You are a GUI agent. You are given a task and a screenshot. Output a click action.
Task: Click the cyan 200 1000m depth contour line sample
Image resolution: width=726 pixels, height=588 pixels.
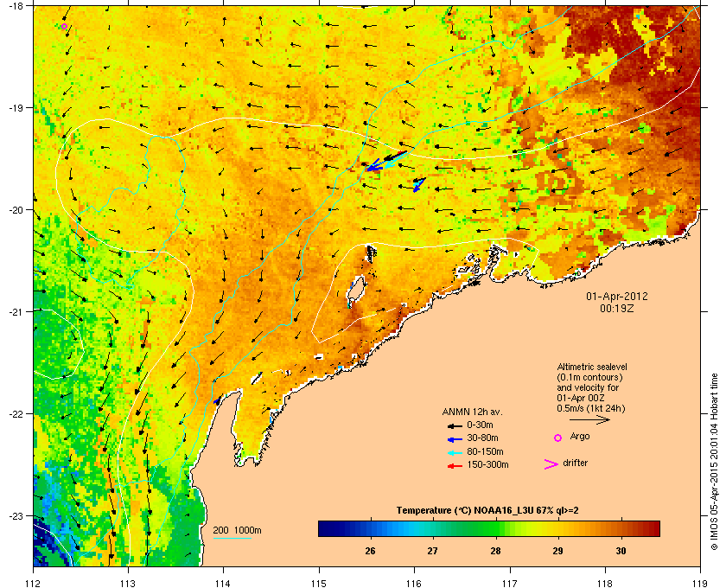[232, 539]
